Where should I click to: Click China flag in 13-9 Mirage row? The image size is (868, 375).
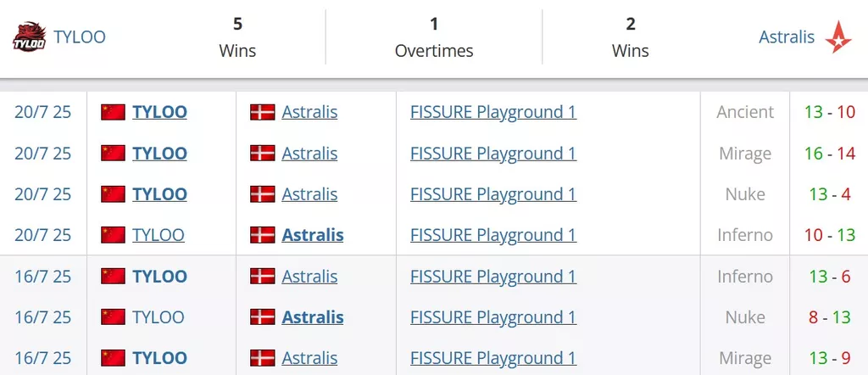coord(113,358)
